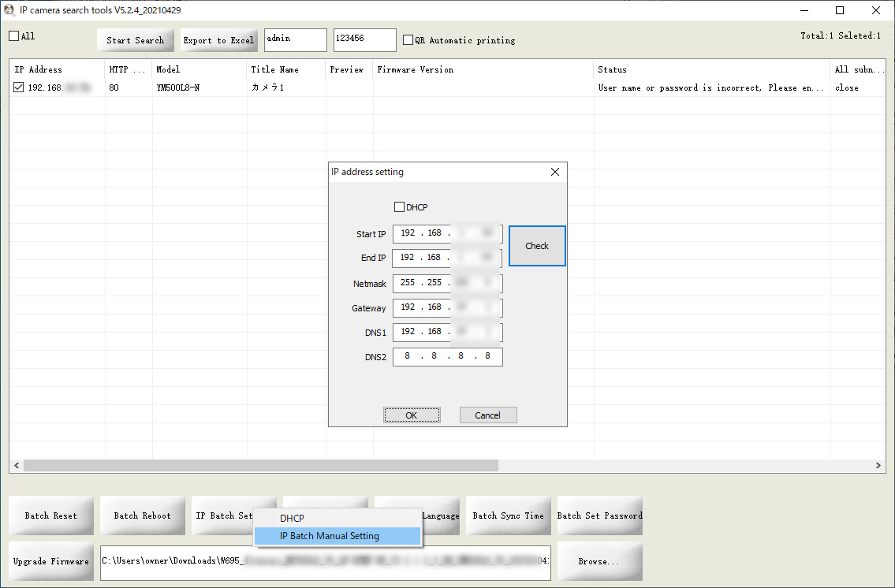Screen dimensions: 895x588
Task: Click Upgrade Firmware
Action: click(50, 562)
